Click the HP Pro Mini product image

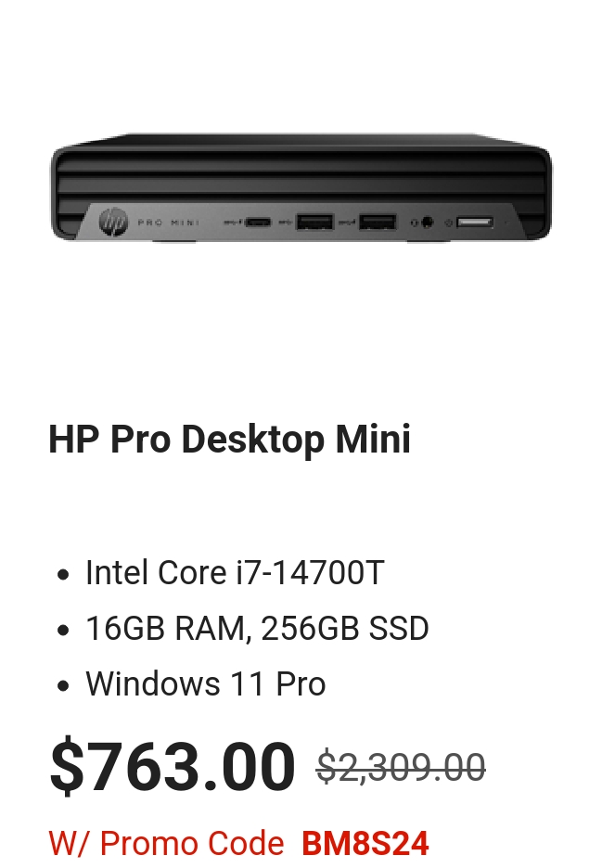click(301, 187)
